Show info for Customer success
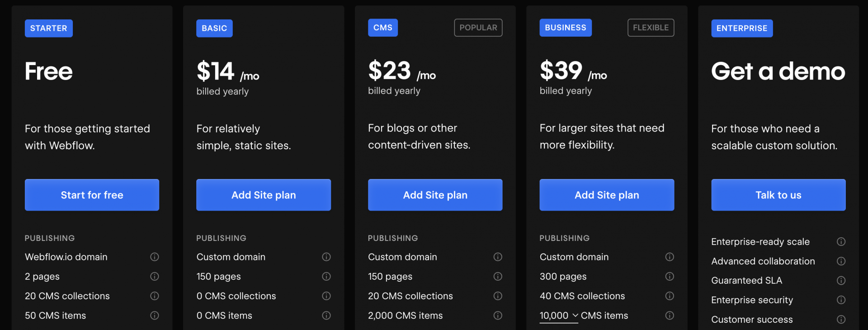This screenshot has height=330, width=868. [x=841, y=319]
